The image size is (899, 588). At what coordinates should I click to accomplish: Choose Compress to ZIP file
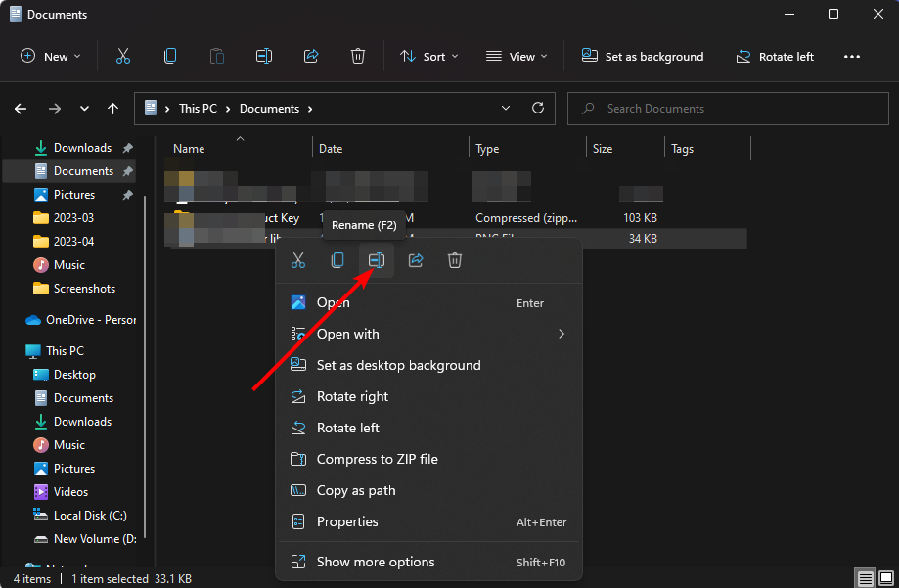428,459
